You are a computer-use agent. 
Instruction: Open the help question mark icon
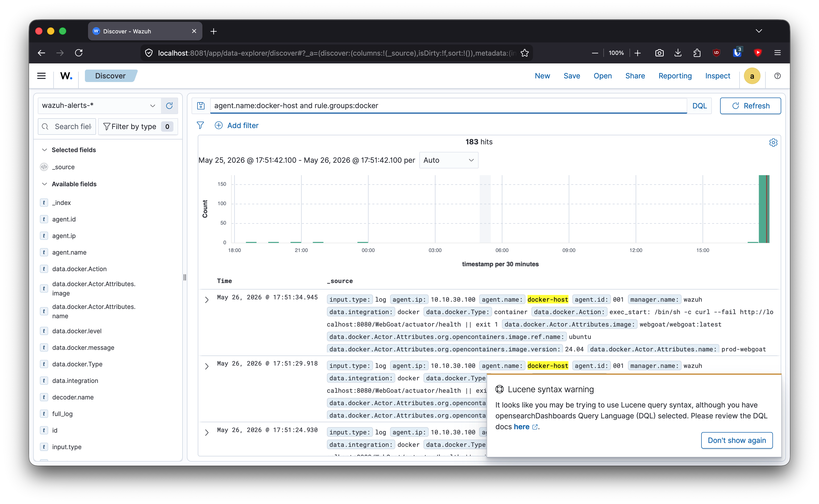777,76
